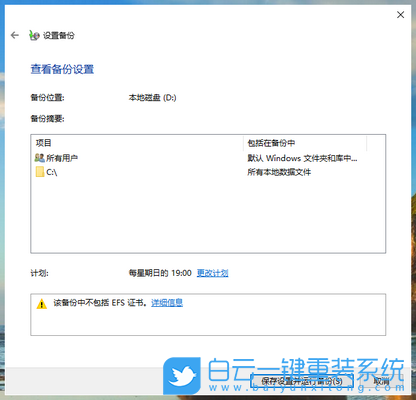
Task: Select the 所有用户 row text
Action: 62,158
